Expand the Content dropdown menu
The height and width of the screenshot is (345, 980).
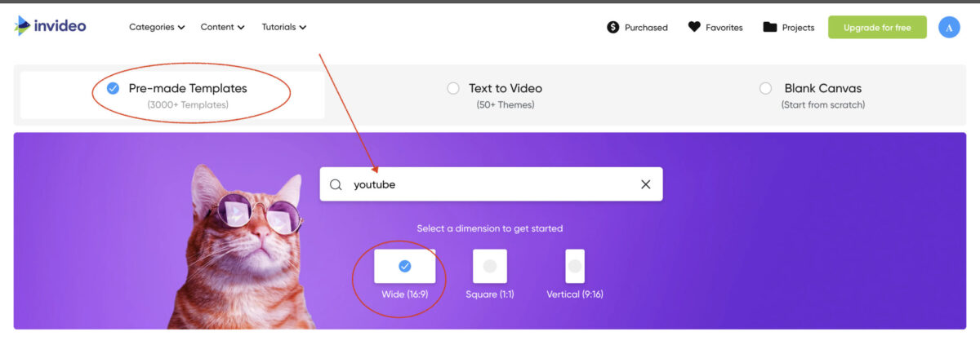point(223,27)
